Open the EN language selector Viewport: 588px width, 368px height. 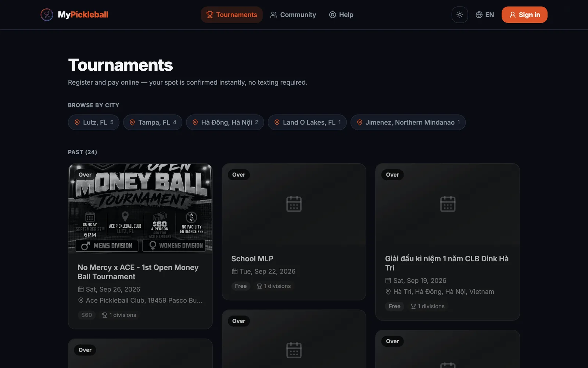pos(485,15)
